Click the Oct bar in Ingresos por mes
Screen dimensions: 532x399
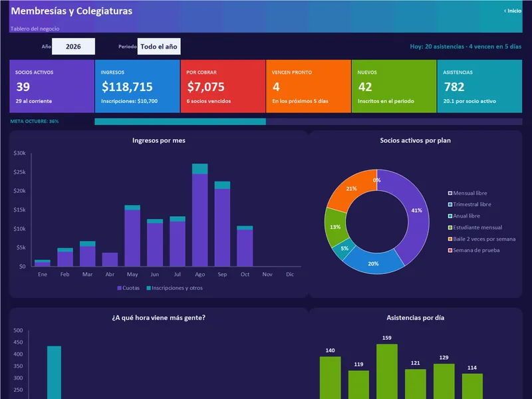pyautogui.click(x=245, y=246)
